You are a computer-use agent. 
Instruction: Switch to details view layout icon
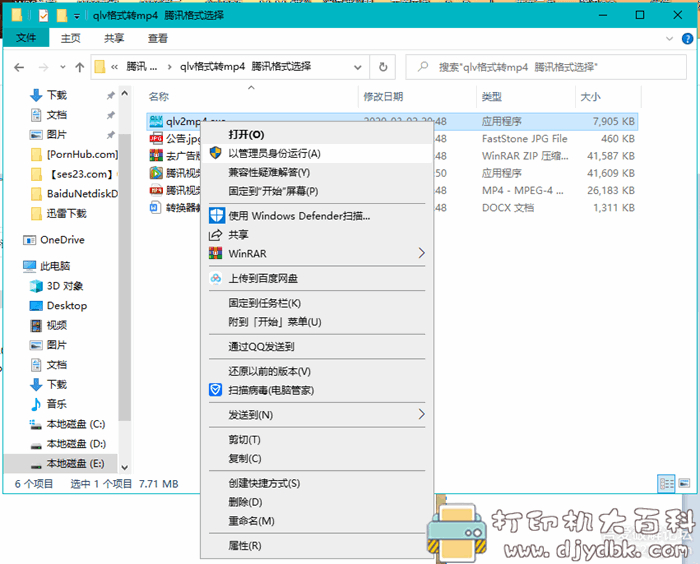pos(667,484)
